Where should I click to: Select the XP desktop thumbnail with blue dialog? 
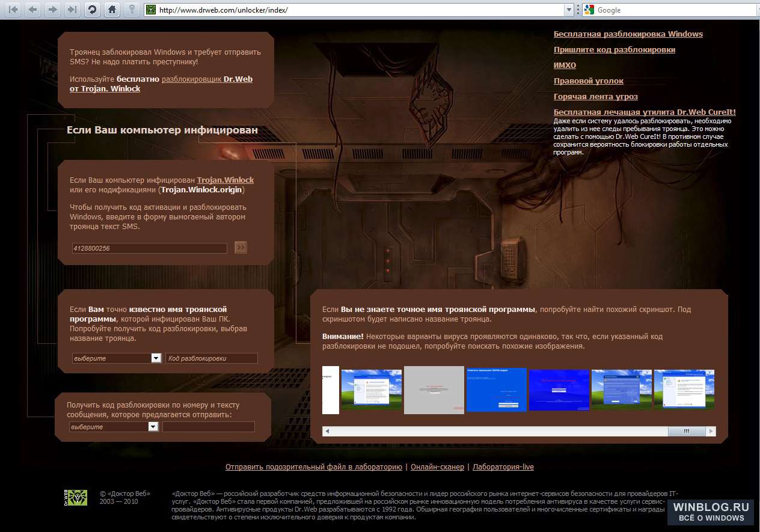[x=622, y=390]
